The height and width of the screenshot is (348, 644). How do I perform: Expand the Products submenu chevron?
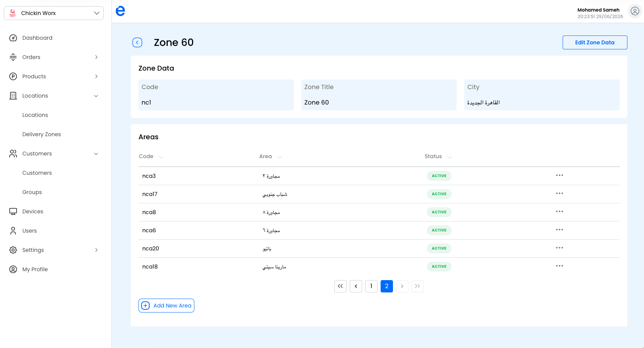96,76
